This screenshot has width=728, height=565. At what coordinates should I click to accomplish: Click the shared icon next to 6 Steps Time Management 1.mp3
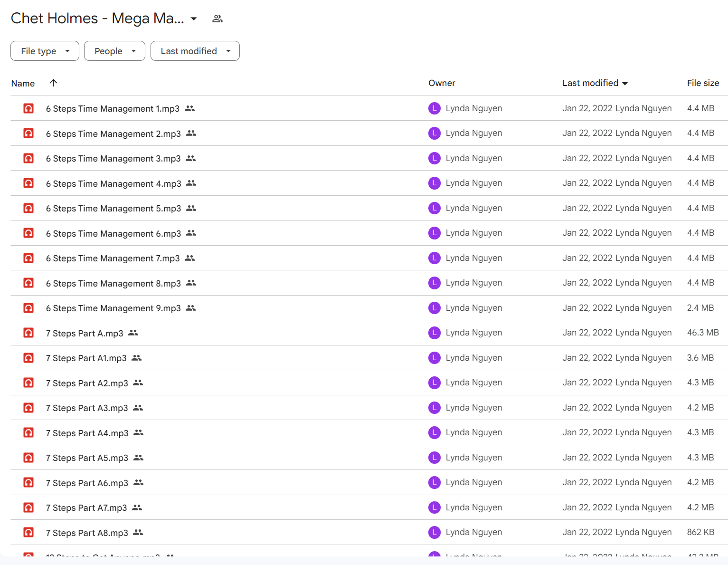(x=190, y=108)
